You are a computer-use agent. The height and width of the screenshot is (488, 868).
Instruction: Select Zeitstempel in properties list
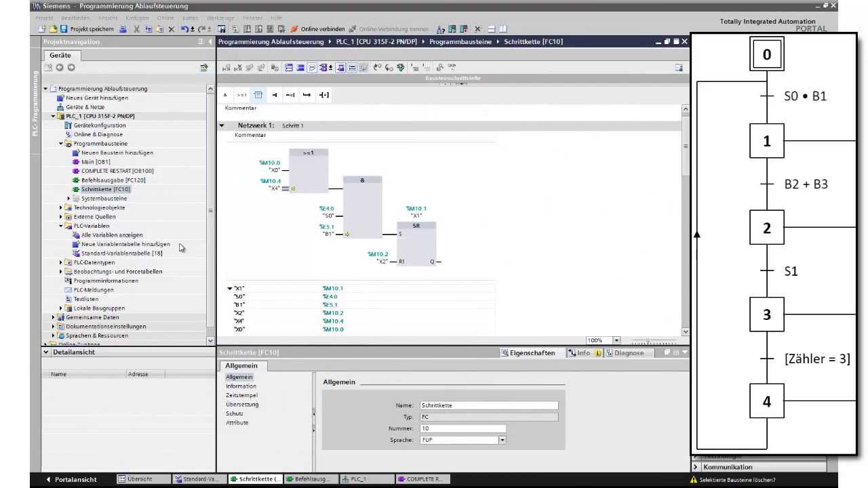click(242, 395)
